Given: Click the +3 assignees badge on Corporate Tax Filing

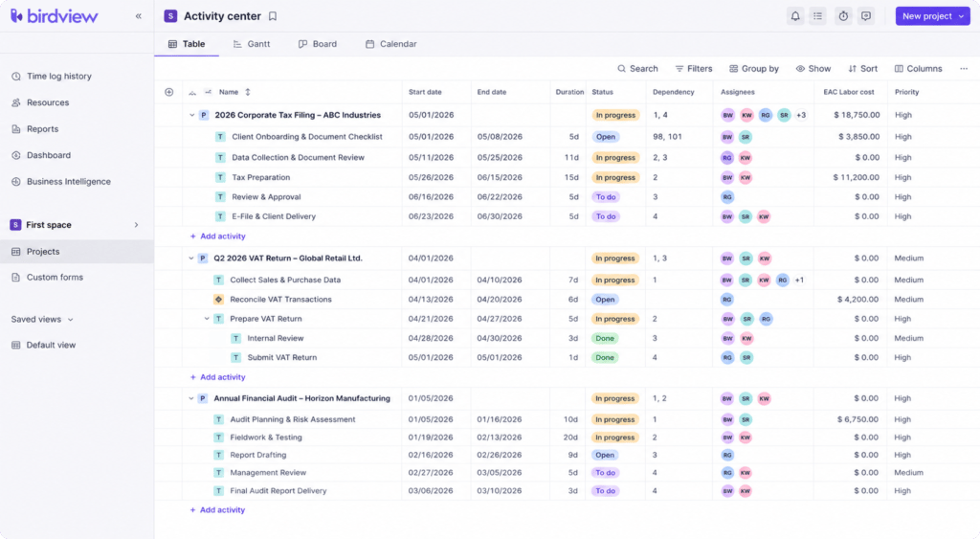Looking at the screenshot, I should tap(801, 115).
